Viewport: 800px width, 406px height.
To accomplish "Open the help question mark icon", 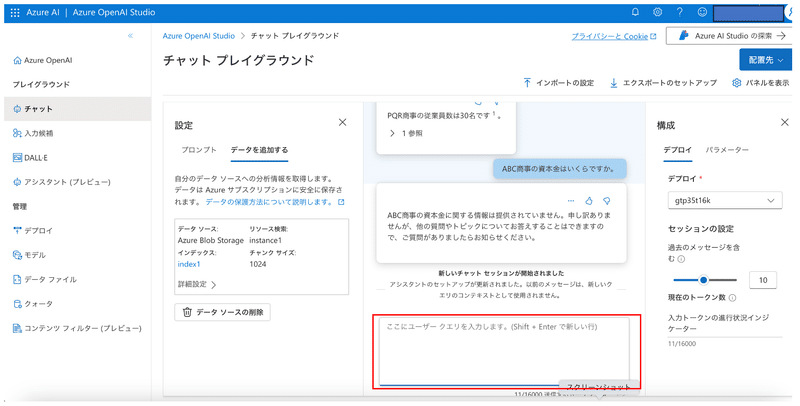I will tap(680, 12).
